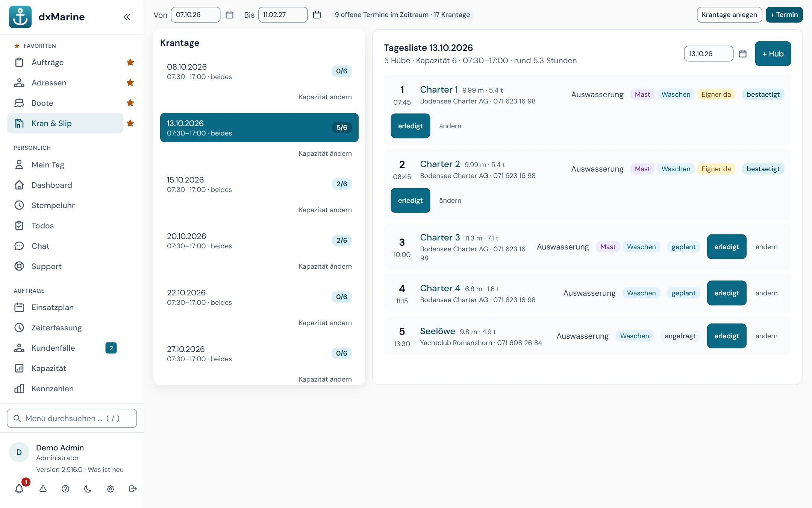Viewport: 812px width, 508px height.
Task: Click the warning triangle icon in footer
Action: pyautogui.click(x=43, y=489)
